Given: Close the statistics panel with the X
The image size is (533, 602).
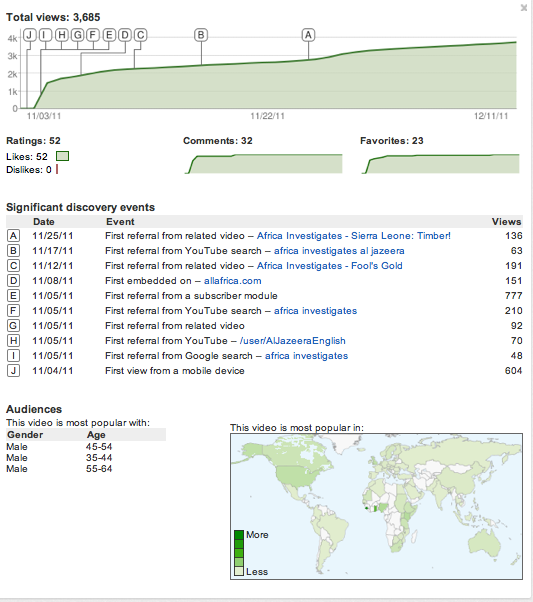Looking at the screenshot, I should 524,7.
